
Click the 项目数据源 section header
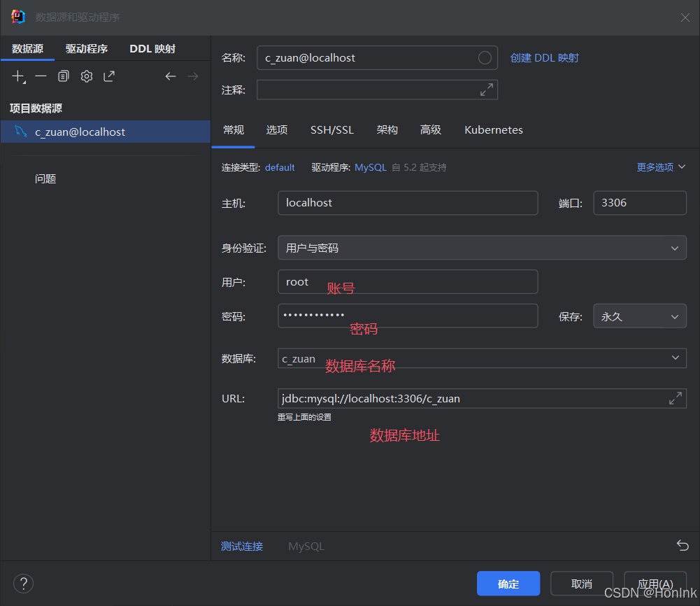36,108
